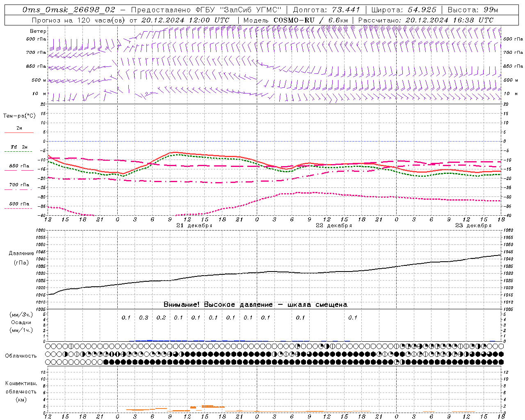The height and width of the screenshot is (420, 525).
Task: Click the Ветер panel label
Action: pos(38,31)
